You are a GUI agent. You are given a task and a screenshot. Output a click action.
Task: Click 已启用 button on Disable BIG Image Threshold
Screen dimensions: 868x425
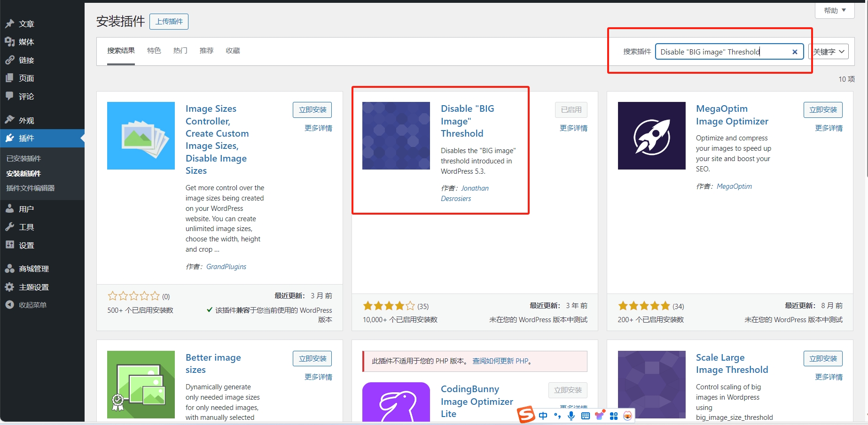tap(571, 110)
